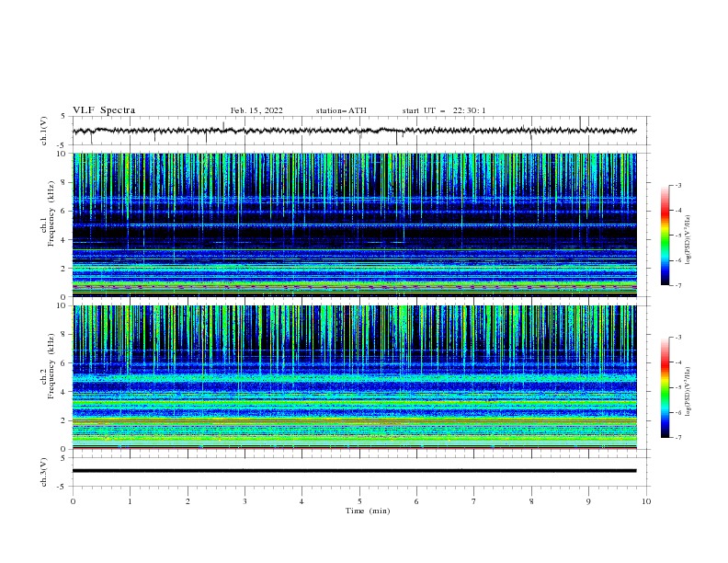
Task: Click the 'ch.1(V)' waveform axis label
Action: (x=44, y=131)
